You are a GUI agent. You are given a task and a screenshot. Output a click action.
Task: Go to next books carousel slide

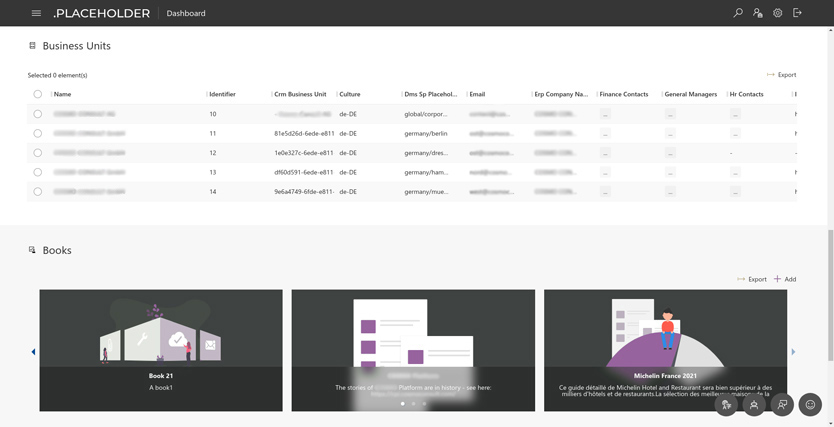tap(793, 352)
